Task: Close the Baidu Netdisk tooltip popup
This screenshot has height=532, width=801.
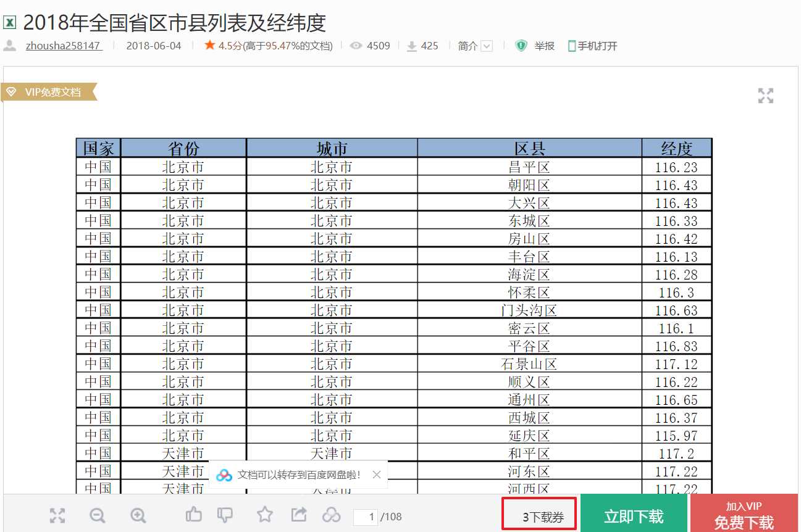Action: pos(377,475)
